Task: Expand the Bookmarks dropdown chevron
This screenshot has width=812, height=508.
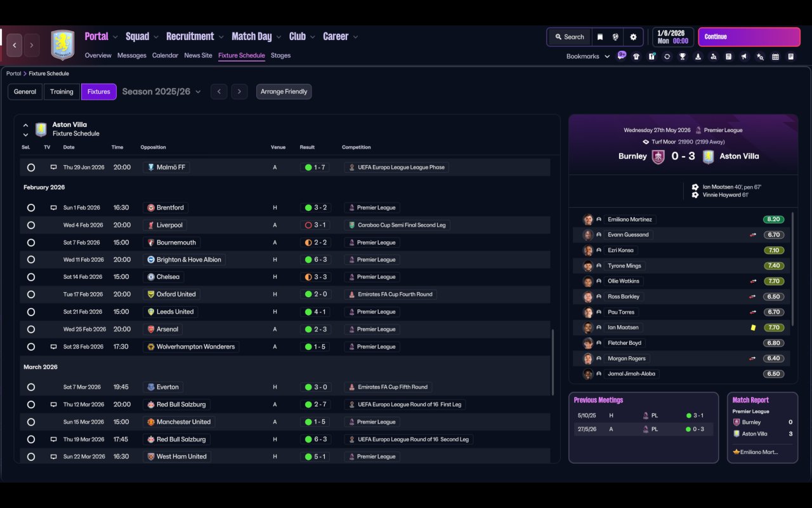Action: click(607, 57)
